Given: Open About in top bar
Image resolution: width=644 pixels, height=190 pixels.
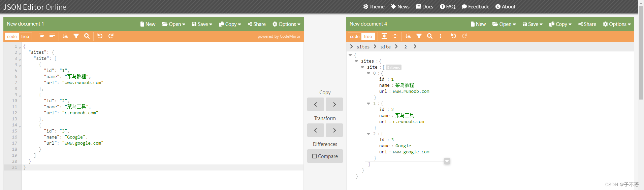Looking at the screenshot, I should (x=505, y=7).
